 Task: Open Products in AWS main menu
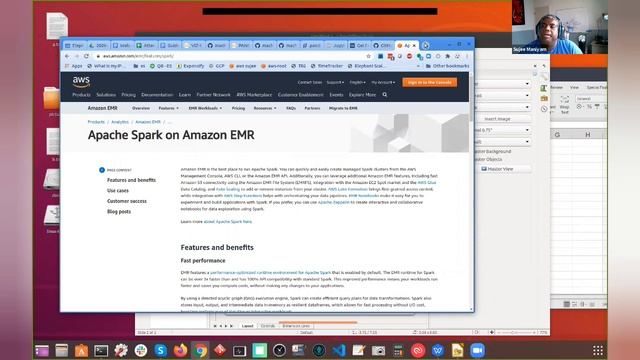[81, 95]
